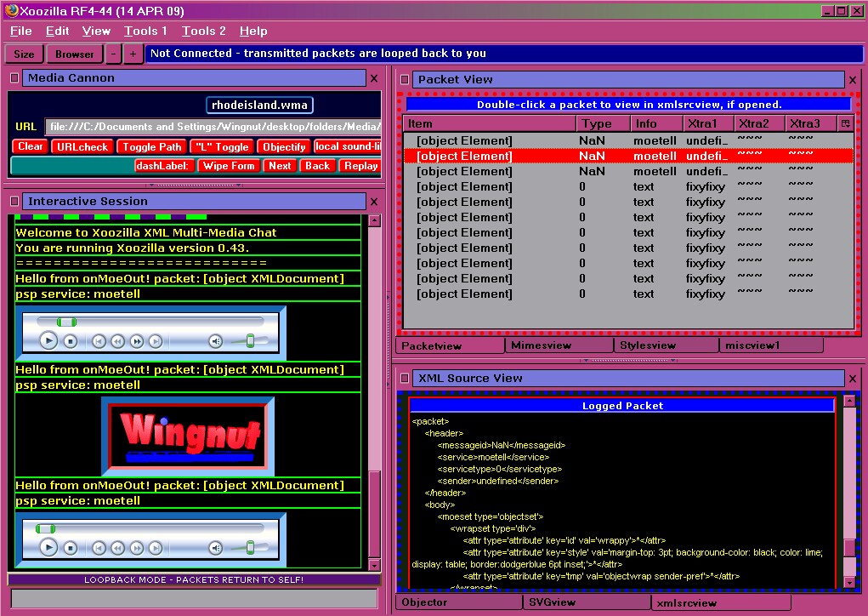Click the volume slider in the topmost media player

[250, 341]
